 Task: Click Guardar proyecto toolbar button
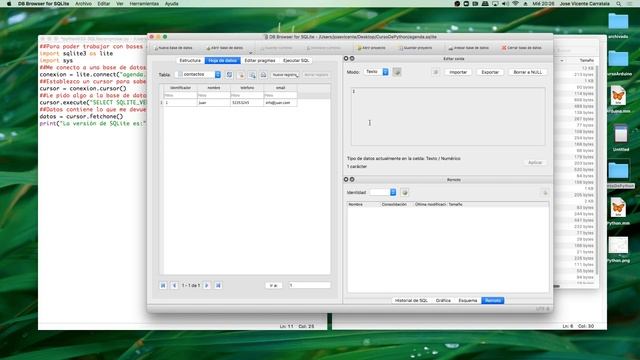pos(416,48)
